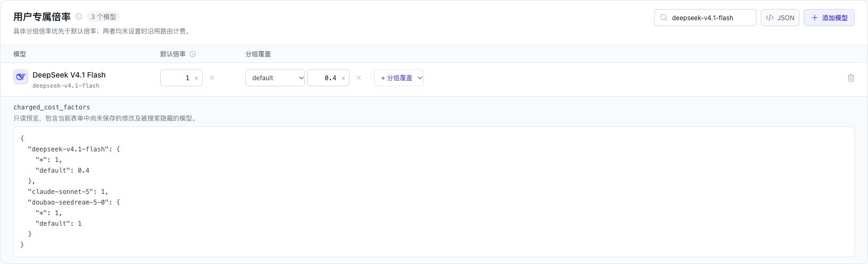868x264 pixels.
Task: Click the info icon next to 默认倍率 header
Action: point(193,54)
